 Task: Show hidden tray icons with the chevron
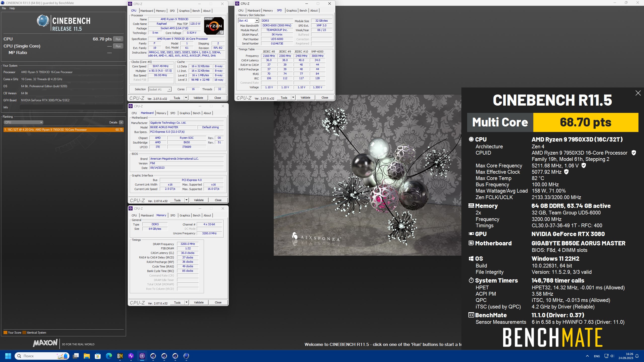tap(587, 356)
